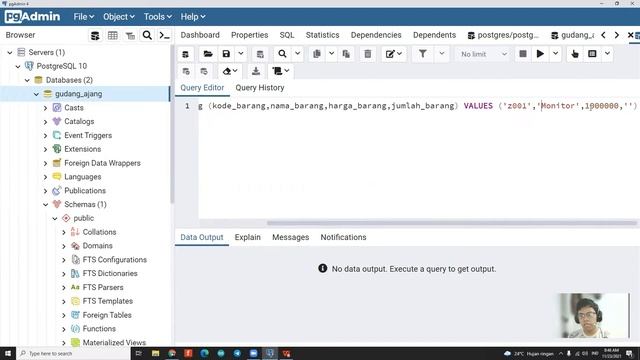
Task: Switch to the Messages tab
Action: coord(291,237)
